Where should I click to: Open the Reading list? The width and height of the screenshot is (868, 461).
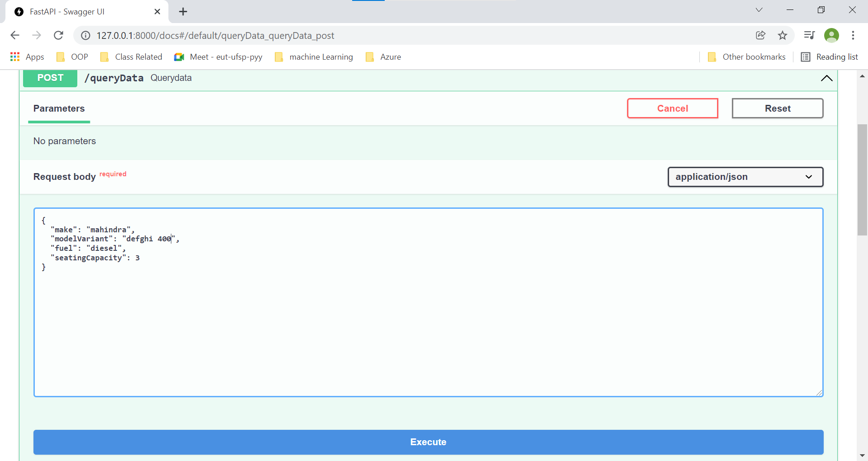830,57
